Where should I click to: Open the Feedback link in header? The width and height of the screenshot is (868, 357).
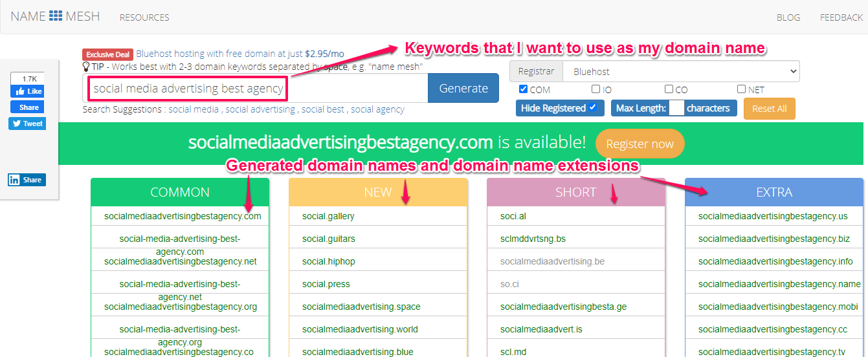coord(841,17)
